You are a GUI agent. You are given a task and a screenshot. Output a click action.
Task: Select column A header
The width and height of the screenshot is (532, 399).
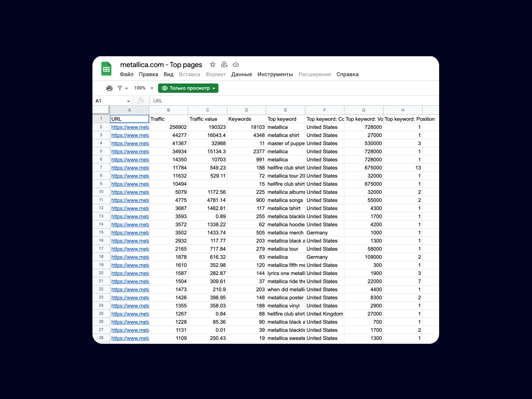click(130, 110)
